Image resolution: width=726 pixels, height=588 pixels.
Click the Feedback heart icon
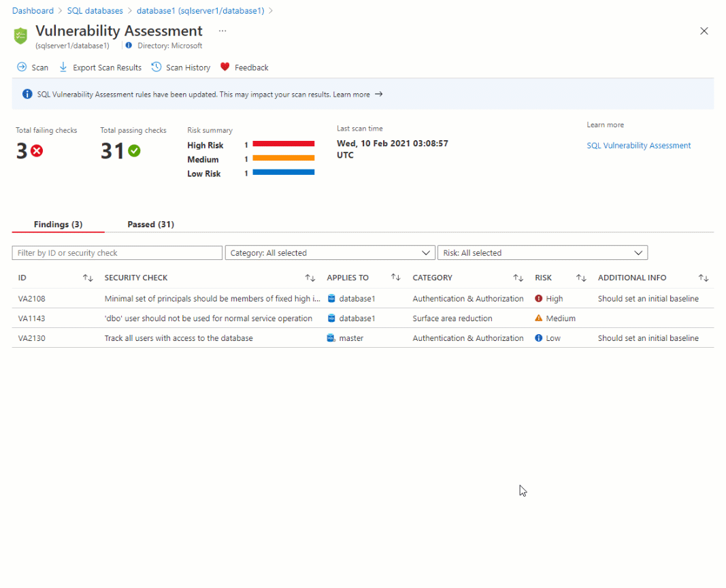pos(225,67)
